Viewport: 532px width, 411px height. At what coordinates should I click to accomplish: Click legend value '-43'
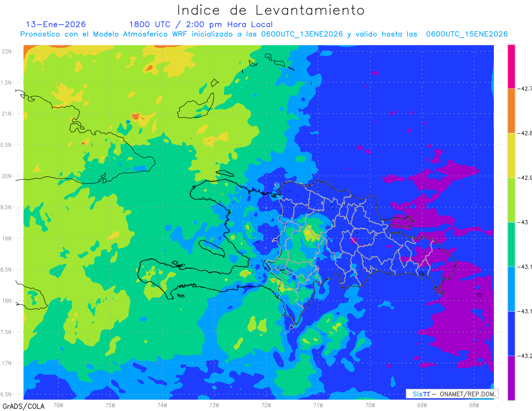(524, 222)
